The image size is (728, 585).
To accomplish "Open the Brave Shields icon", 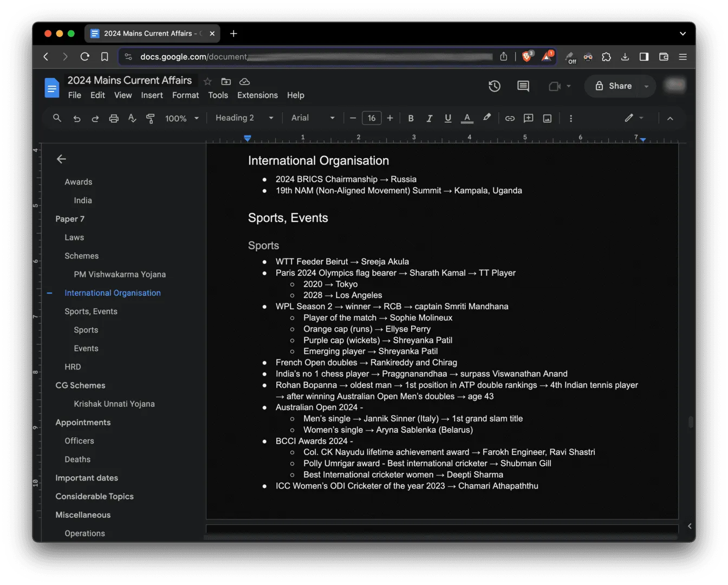I will pyautogui.click(x=527, y=56).
